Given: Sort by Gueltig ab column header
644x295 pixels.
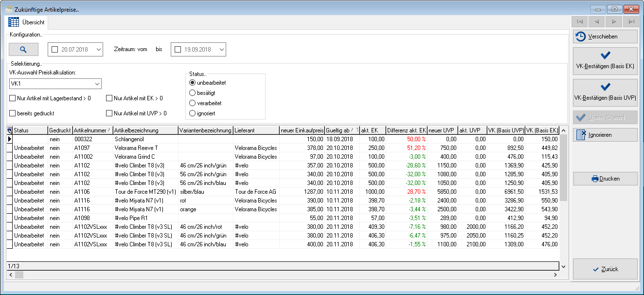Looking at the screenshot, I should tap(342, 130).
